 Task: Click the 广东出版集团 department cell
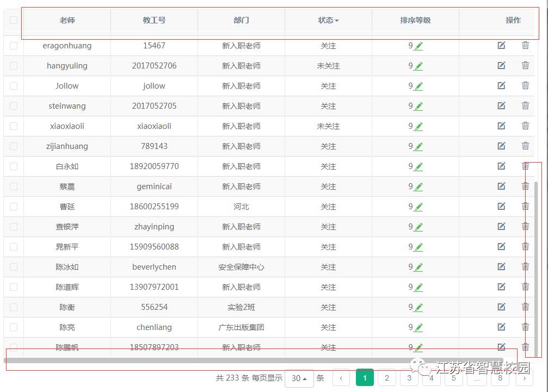(241, 327)
